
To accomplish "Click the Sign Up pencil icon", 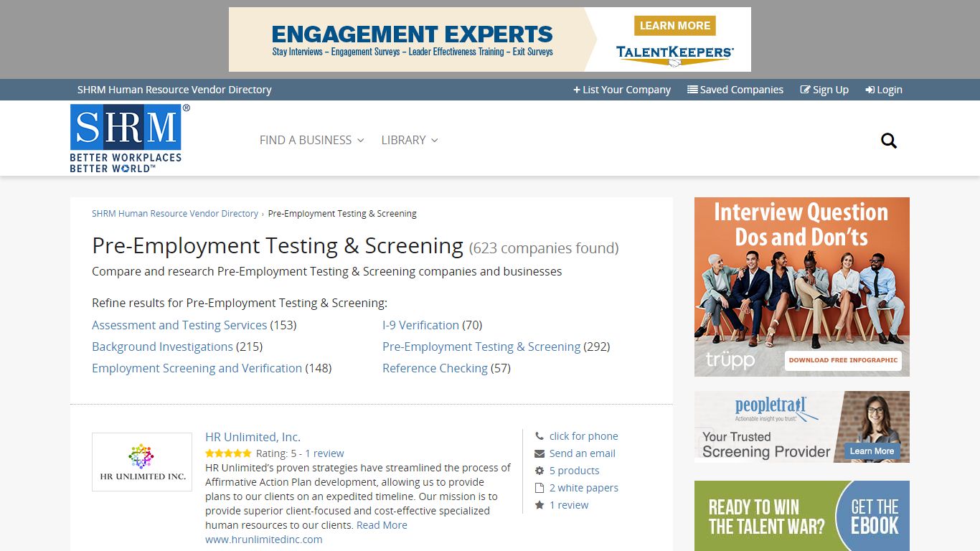I will 806,90.
